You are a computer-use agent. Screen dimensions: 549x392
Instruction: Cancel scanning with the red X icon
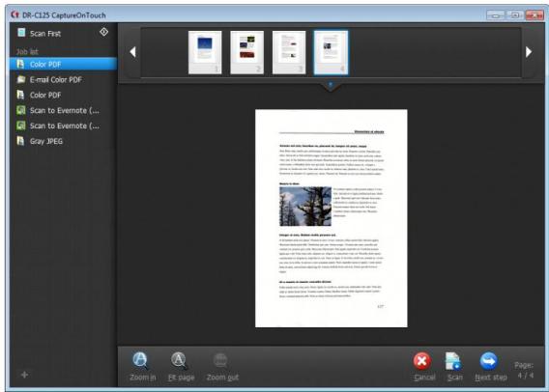pyautogui.click(x=422, y=361)
